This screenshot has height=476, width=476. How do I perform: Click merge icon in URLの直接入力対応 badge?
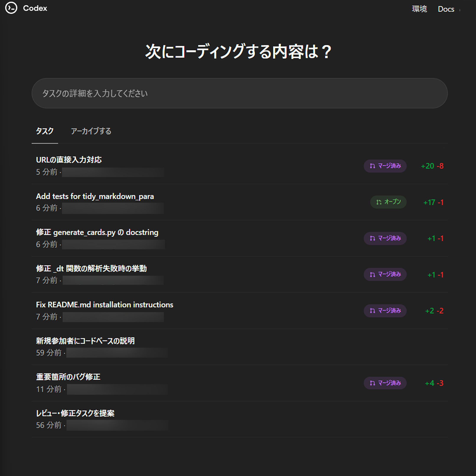pyautogui.click(x=373, y=166)
